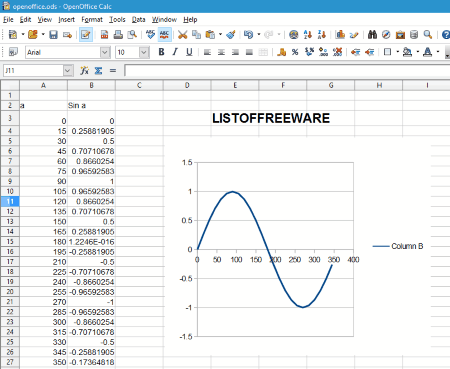Apply Font Color letter A swatch
The image size is (450, 369).
[427, 52]
